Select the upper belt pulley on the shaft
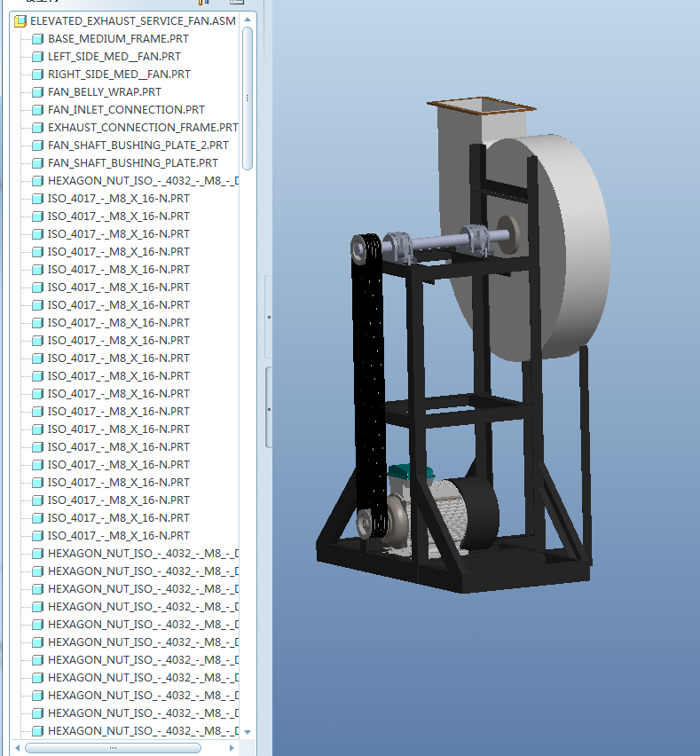 point(359,249)
